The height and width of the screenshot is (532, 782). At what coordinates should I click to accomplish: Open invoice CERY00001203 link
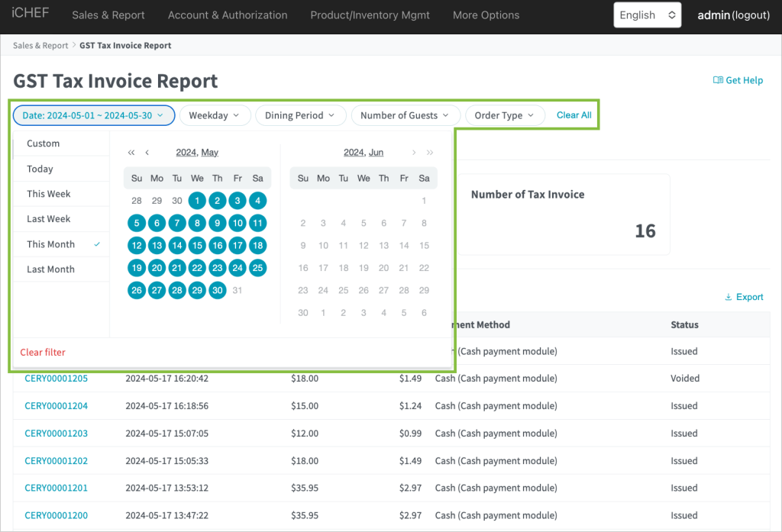(57, 434)
